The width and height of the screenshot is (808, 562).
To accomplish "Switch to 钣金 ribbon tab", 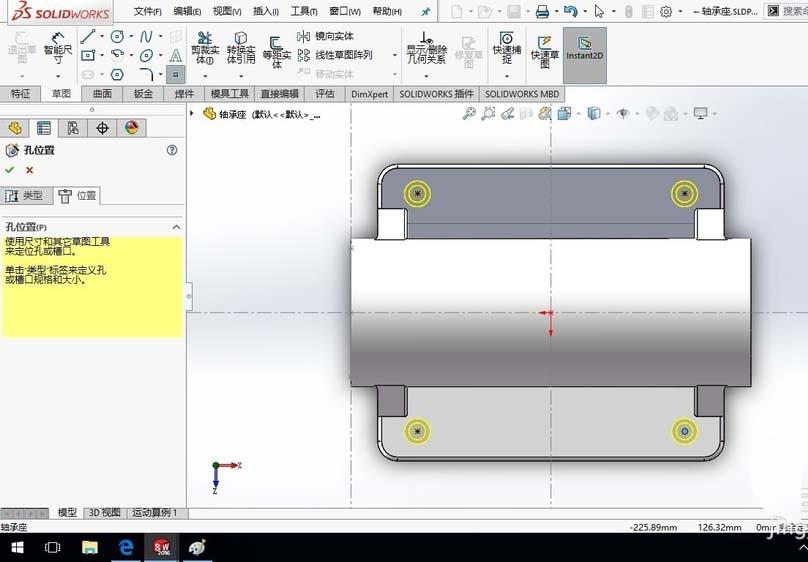I will (143, 94).
